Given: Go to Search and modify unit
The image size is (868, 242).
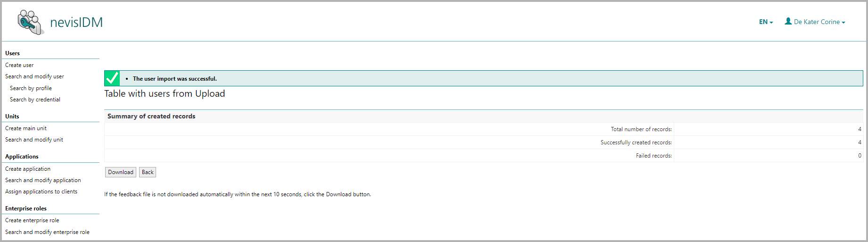Looking at the screenshot, I should (x=34, y=140).
